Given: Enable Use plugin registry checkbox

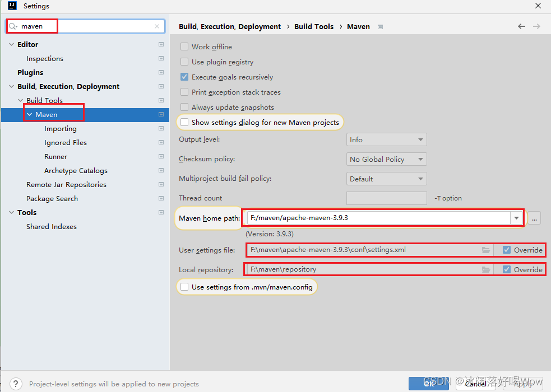Looking at the screenshot, I should click(184, 62).
